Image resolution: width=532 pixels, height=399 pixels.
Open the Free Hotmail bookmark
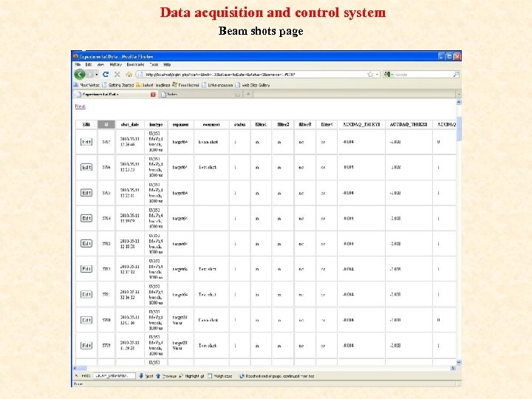coord(185,85)
